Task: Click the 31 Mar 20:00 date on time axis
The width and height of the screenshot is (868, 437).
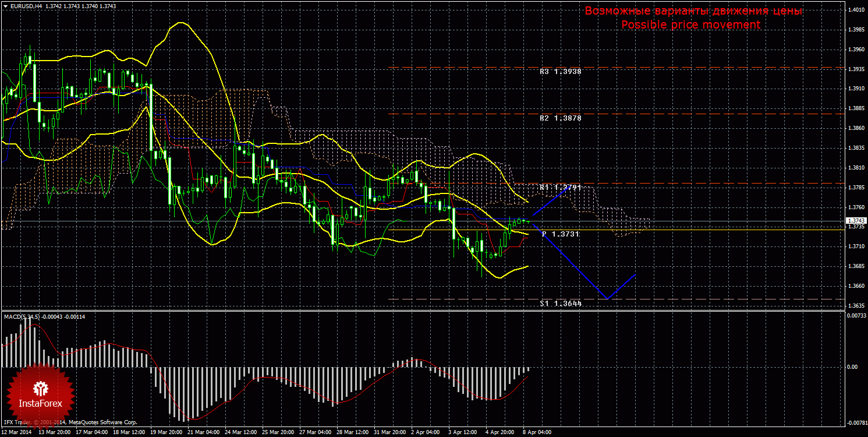Action: pyautogui.click(x=390, y=433)
